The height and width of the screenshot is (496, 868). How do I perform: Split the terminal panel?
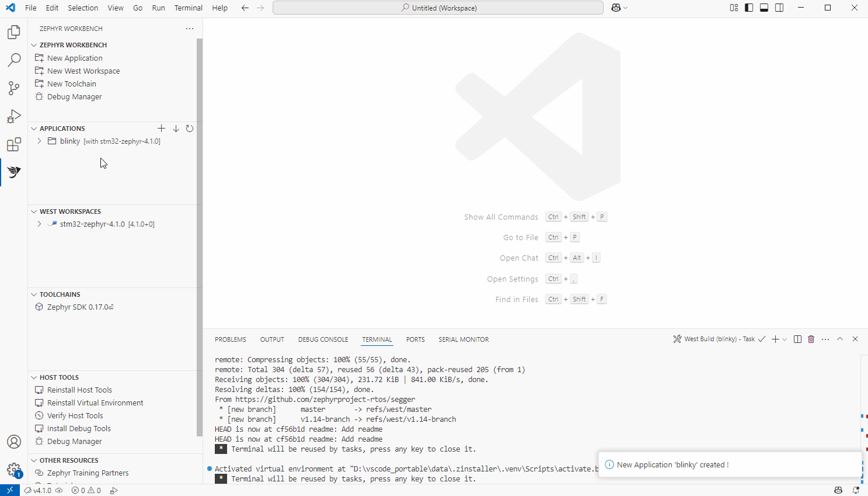(797, 339)
